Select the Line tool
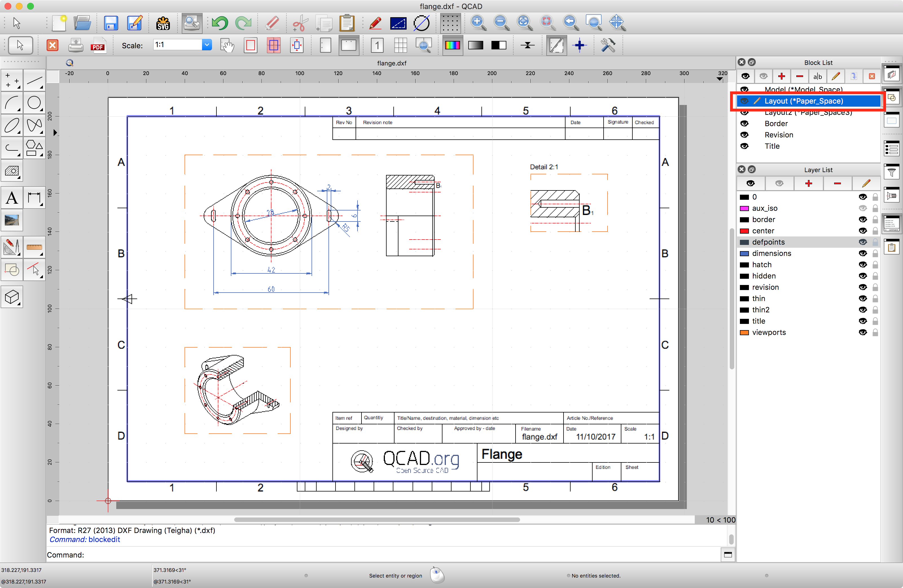The image size is (903, 588). (34, 80)
